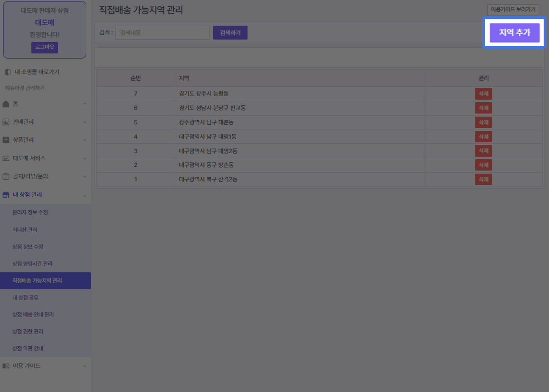
Task: Open 상점 배송 안내 관리 menu item
Action: point(33,314)
